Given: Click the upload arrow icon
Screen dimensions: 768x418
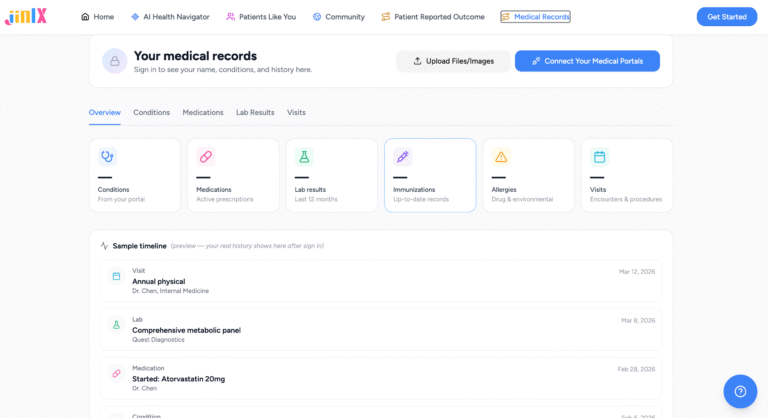Looking at the screenshot, I should point(417,61).
